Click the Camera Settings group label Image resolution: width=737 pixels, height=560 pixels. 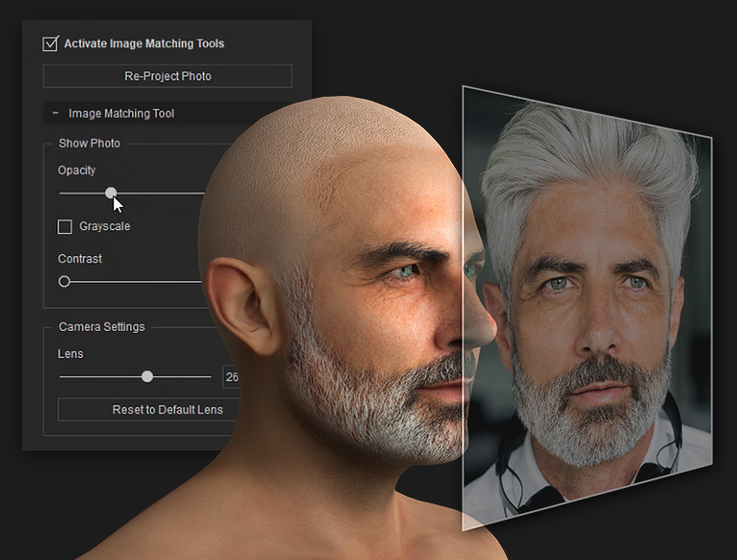click(102, 327)
